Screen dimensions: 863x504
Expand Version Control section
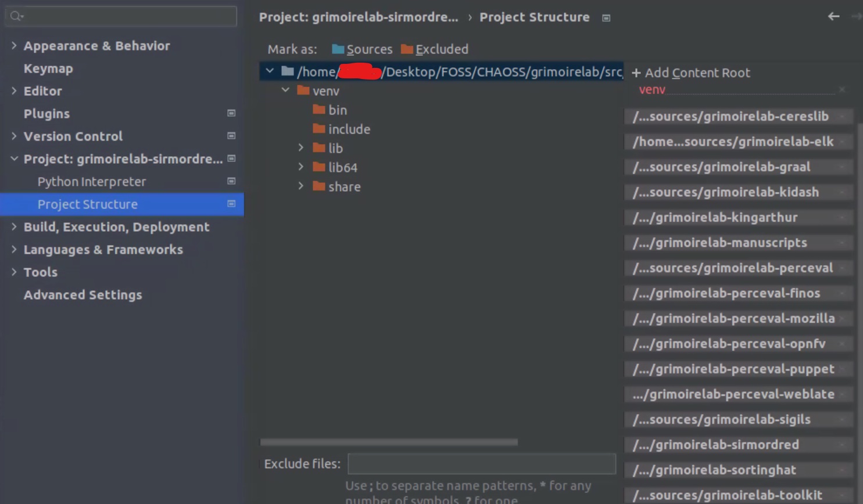pyautogui.click(x=14, y=136)
